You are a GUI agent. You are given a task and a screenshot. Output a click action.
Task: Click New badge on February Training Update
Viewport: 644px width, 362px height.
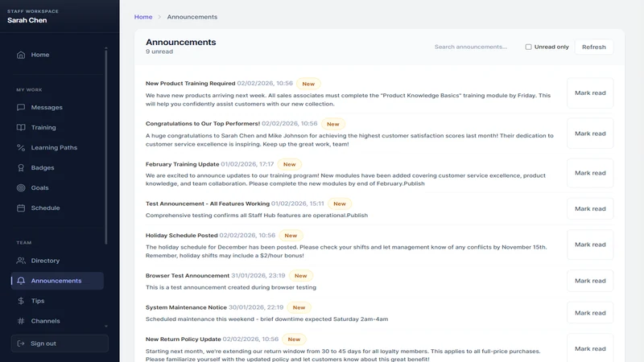(x=289, y=164)
